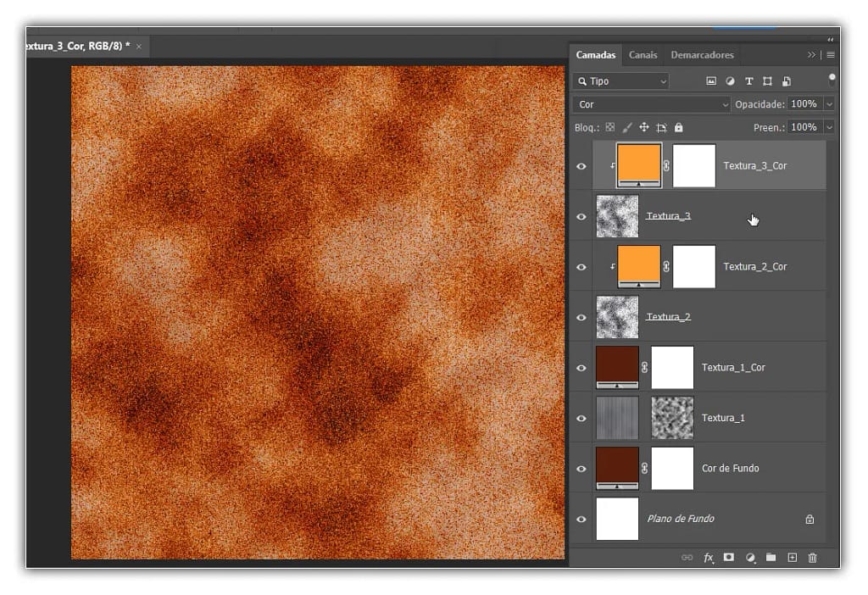Create a new layer with plus icon
The image size is (868, 595).
(792, 558)
